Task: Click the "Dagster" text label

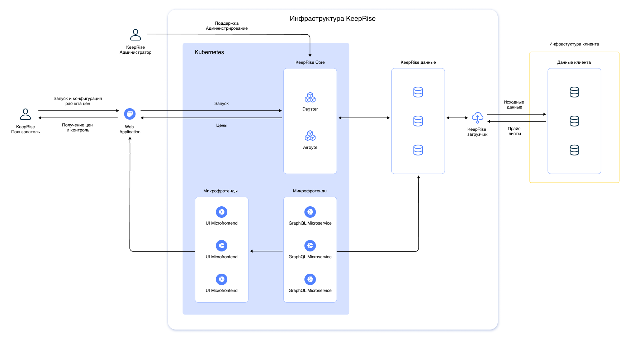Action: [x=310, y=109]
